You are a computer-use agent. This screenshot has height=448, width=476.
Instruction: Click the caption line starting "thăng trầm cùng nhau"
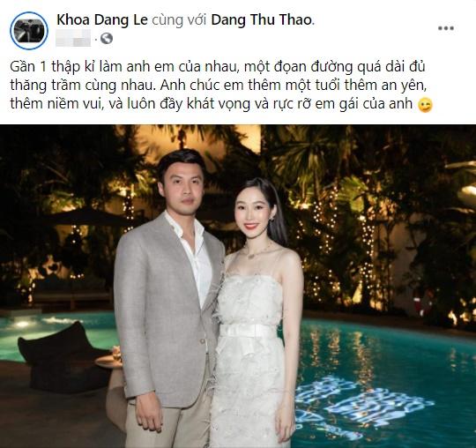pyautogui.click(x=219, y=86)
